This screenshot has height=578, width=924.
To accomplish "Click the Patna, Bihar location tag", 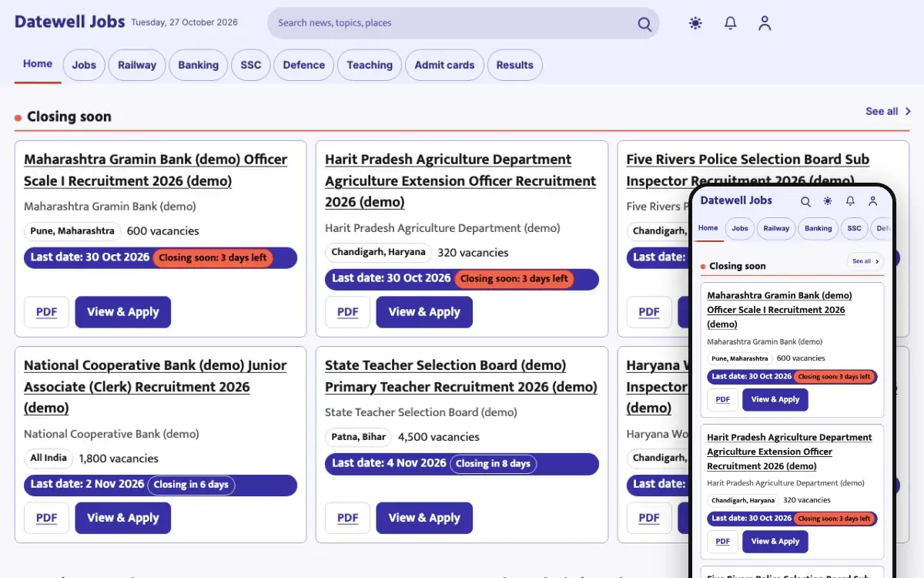I will click(359, 437).
